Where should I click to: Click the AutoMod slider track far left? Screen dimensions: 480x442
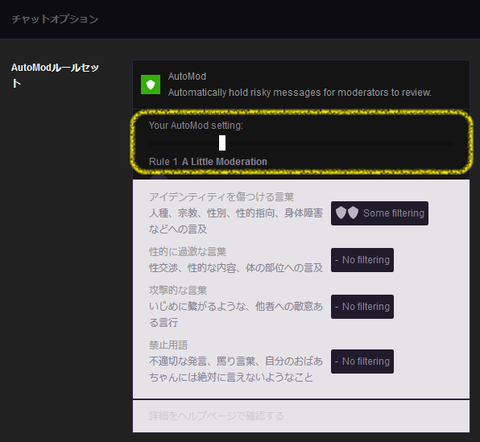(x=155, y=144)
